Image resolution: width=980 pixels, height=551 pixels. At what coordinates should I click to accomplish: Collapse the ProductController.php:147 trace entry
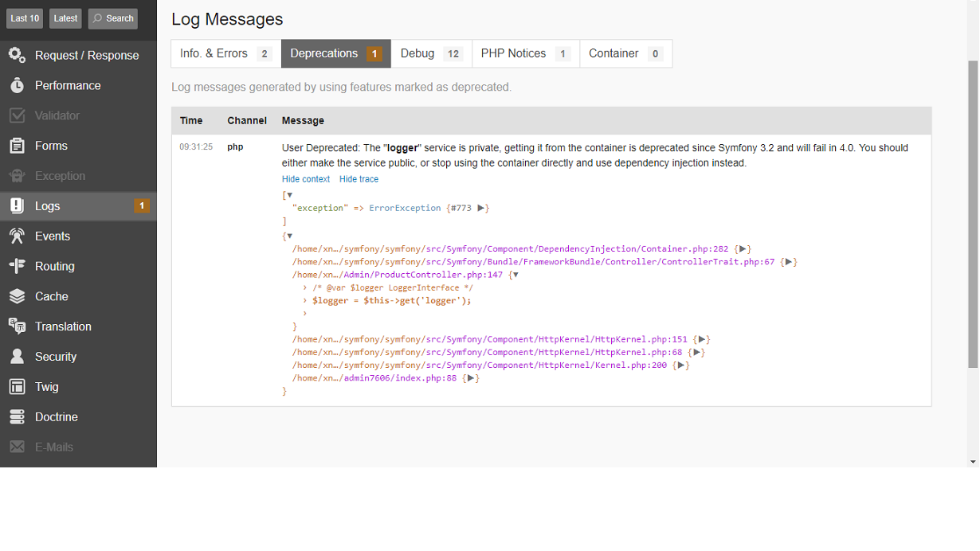(x=515, y=275)
